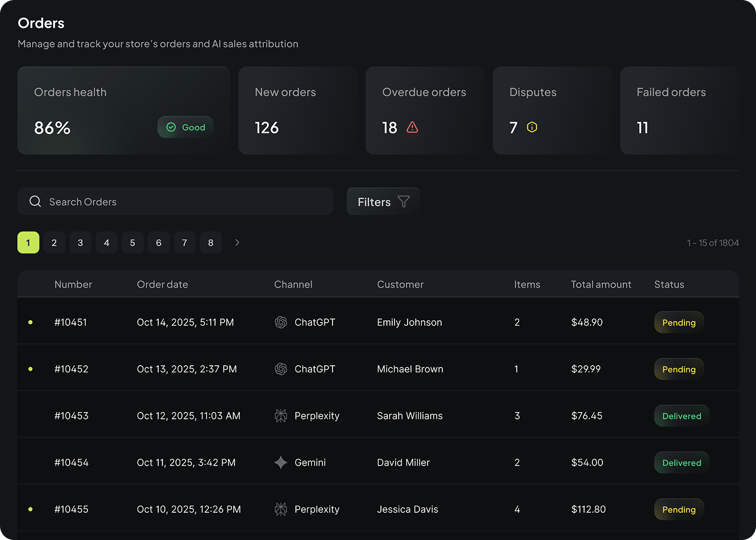Go to page 2 of orders
Screen dimensions: 756x540
(x=54, y=243)
